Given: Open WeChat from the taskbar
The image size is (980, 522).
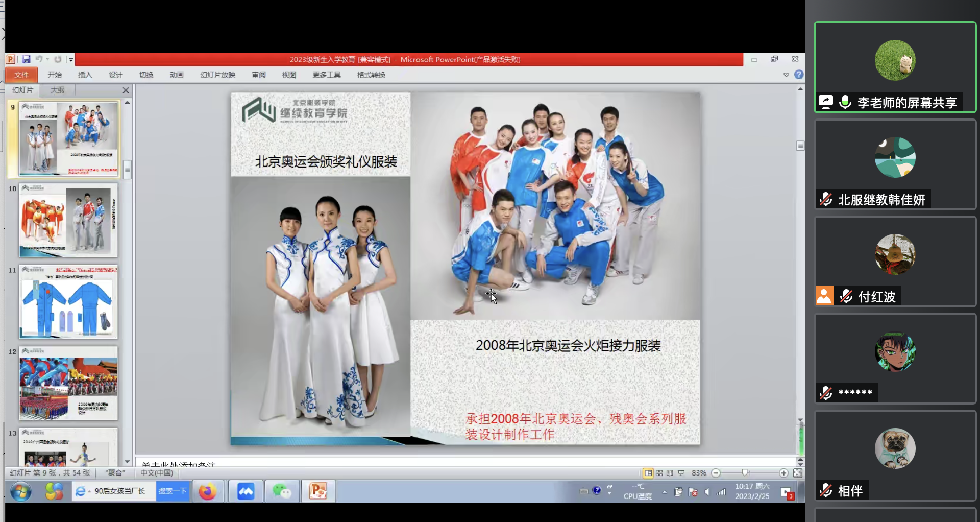Looking at the screenshot, I should (x=281, y=491).
